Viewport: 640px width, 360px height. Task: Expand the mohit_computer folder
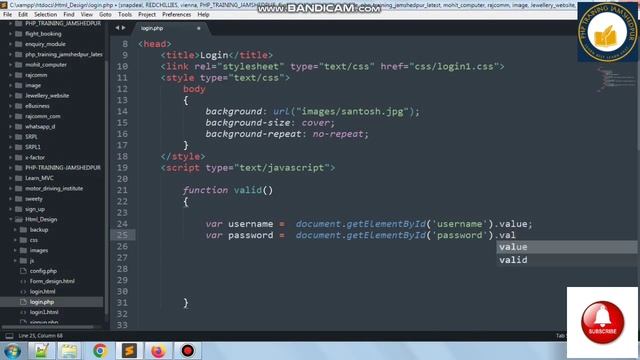point(11,64)
